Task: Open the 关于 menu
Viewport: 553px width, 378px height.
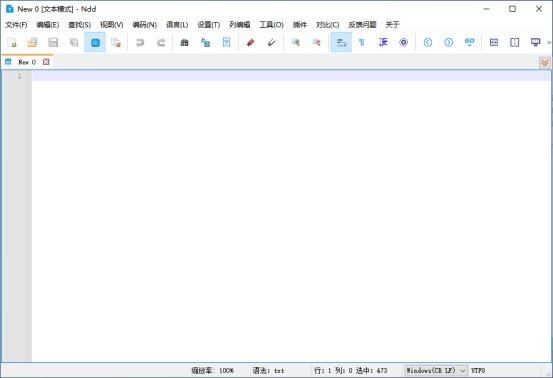Action: pos(392,25)
